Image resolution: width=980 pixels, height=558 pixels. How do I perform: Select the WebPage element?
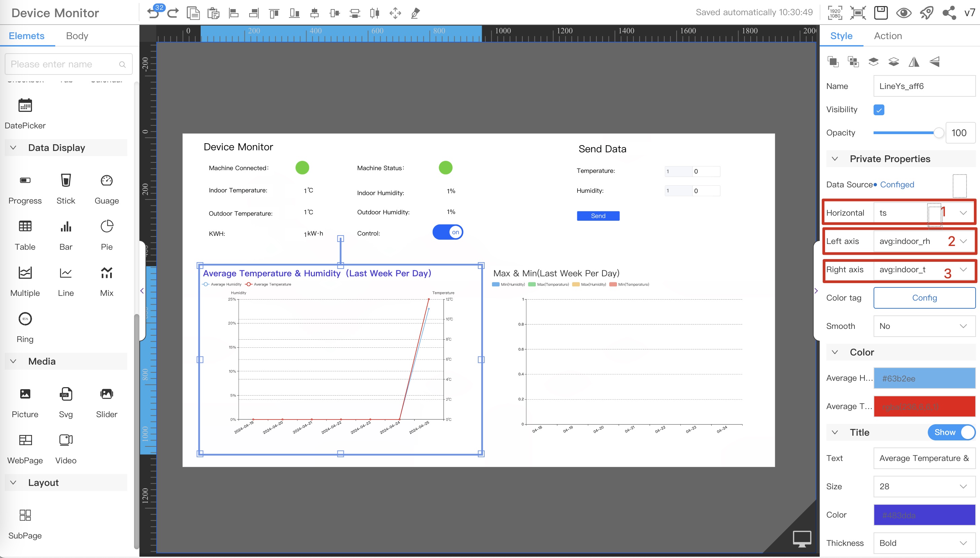pyautogui.click(x=25, y=449)
